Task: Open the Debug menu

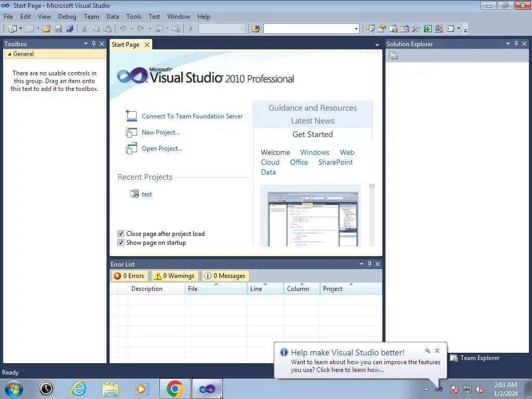Action: (67, 16)
